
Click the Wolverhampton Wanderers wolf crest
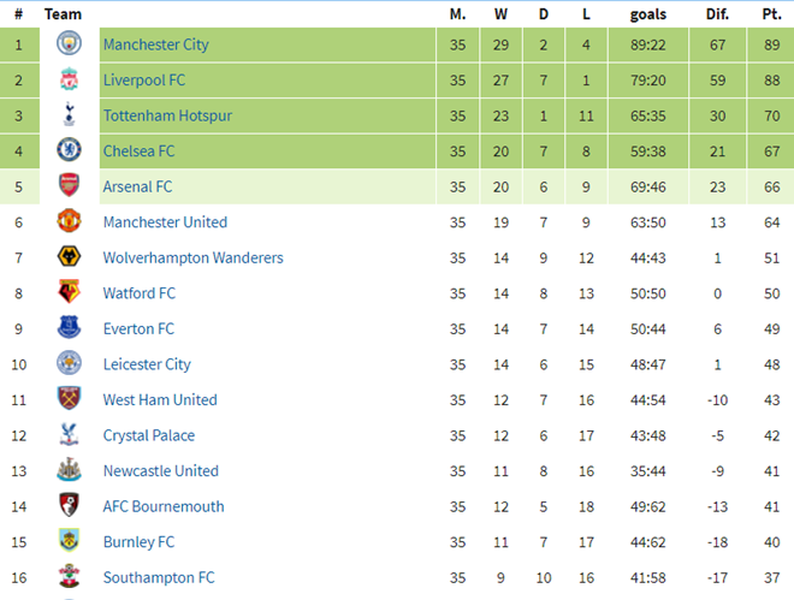(x=69, y=257)
